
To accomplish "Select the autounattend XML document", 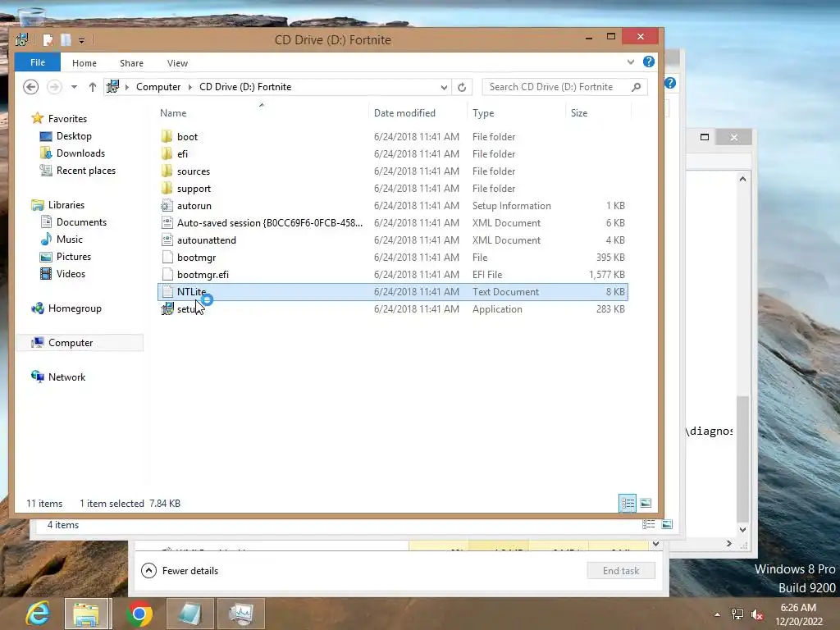I will pyautogui.click(x=393, y=240).
